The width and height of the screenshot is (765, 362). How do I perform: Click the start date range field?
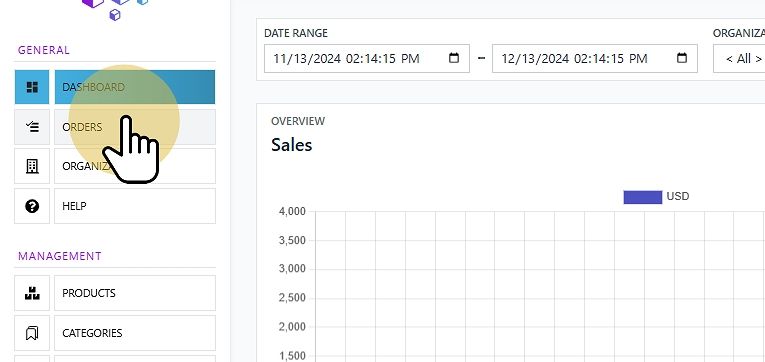pos(367,59)
